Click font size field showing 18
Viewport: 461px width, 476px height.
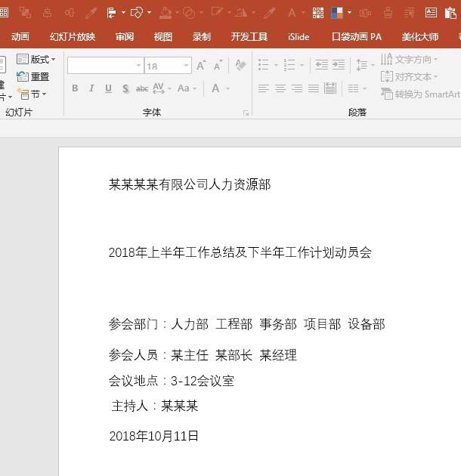click(164, 66)
